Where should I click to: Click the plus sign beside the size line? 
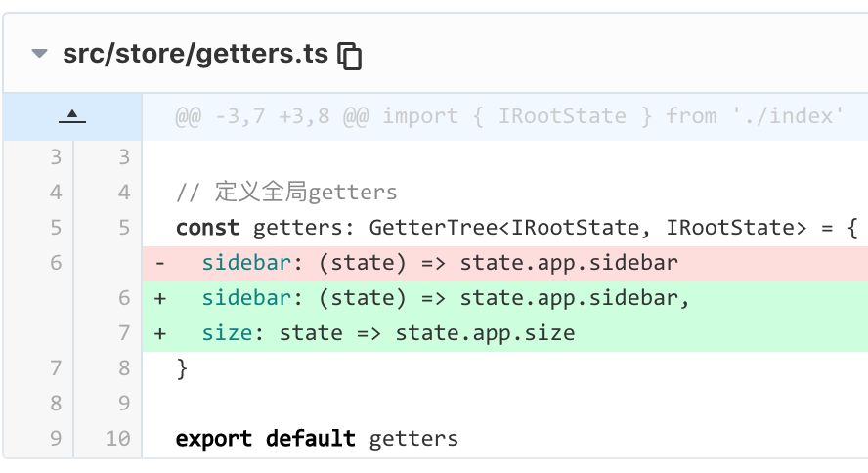160,334
